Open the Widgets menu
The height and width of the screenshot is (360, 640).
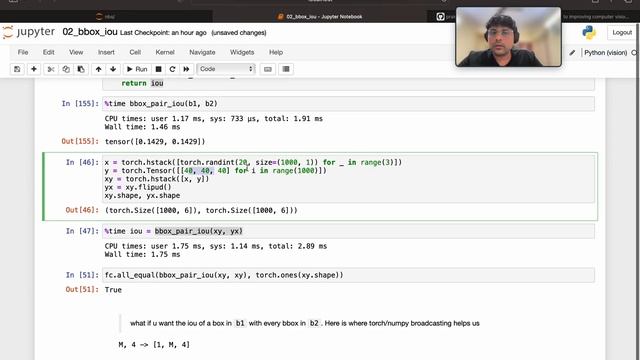[242, 52]
